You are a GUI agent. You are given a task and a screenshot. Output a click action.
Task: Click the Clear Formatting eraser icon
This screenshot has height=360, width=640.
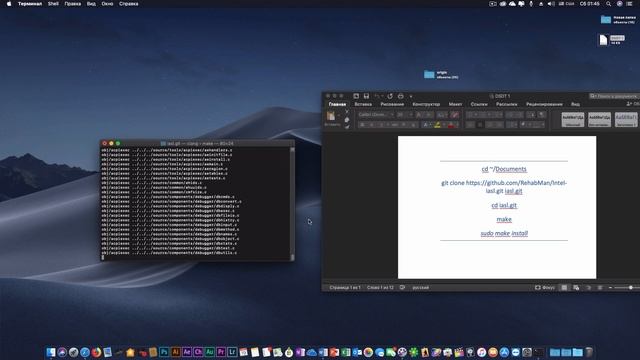[455, 115]
